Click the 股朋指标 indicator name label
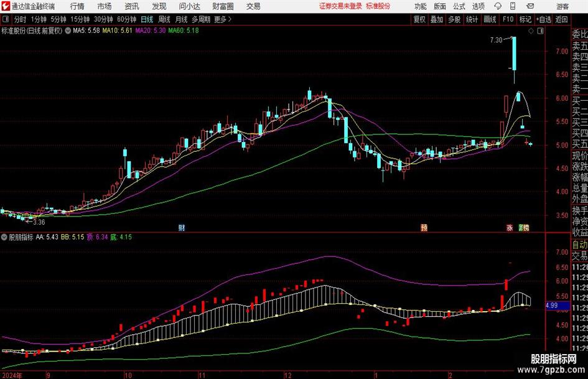This screenshot has height=379, width=588. coord(21,236)
